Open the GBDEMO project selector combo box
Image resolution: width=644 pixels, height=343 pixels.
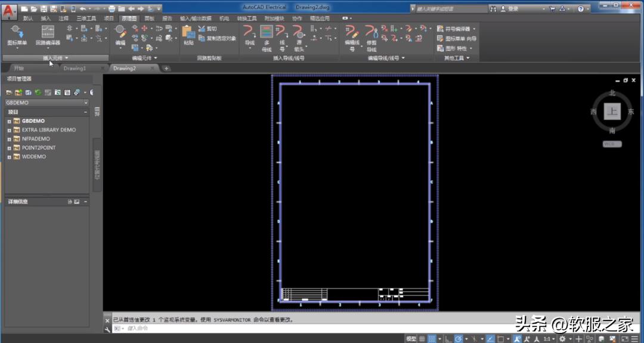(47, 103)
